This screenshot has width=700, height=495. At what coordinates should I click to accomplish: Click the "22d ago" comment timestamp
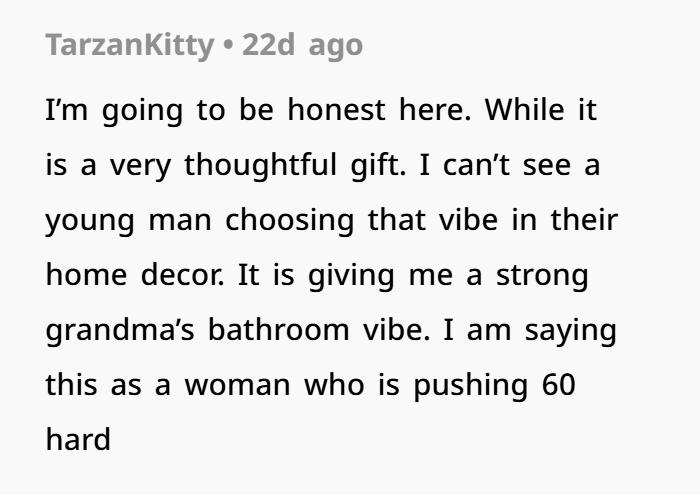[302, 45]
